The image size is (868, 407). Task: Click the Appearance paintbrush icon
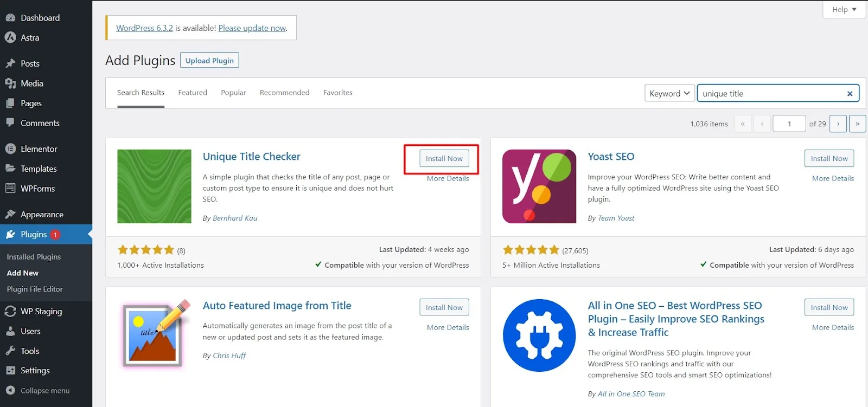click(x=10, y=215)
